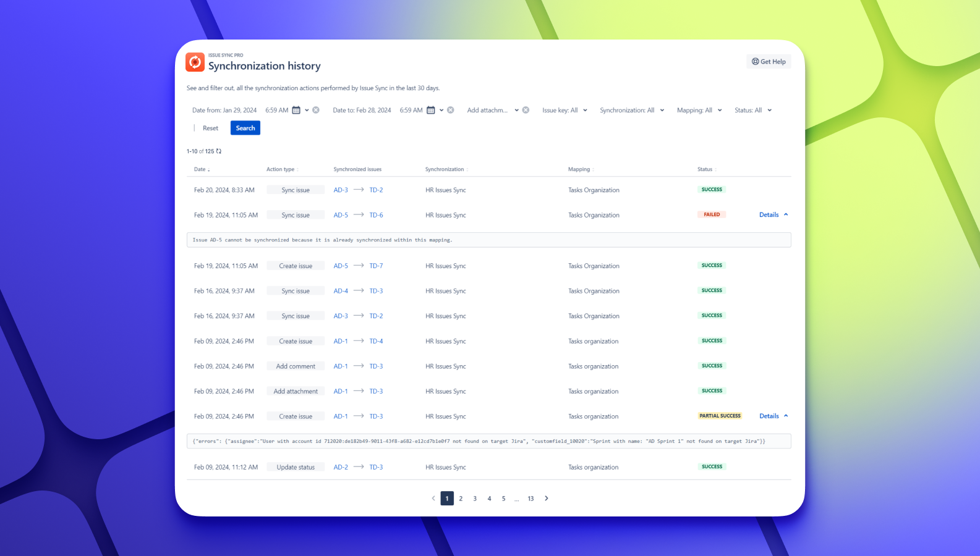This screenshot has height=556, width=980.
Task: Open the TD-4 issue link
Action: (x=376, y=342)
